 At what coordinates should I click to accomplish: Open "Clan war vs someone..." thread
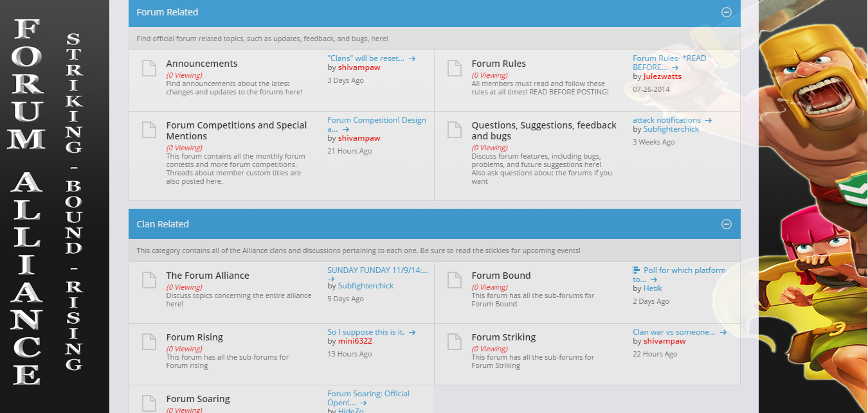[674, 332]
